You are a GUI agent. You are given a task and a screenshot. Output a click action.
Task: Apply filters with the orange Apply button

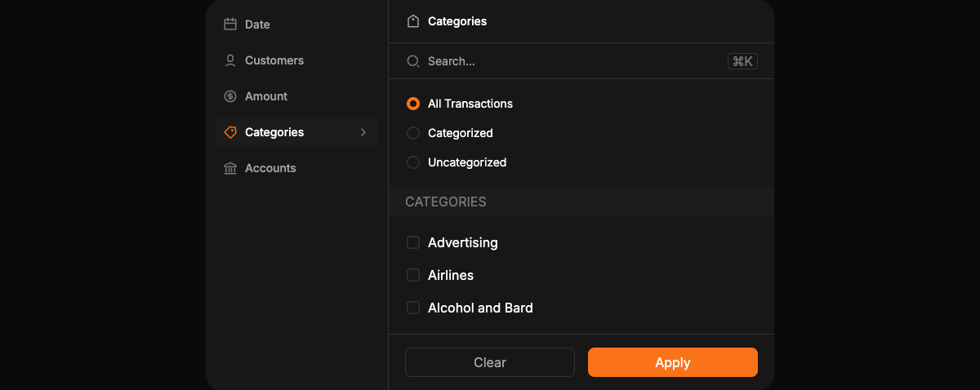coord(673,362)
